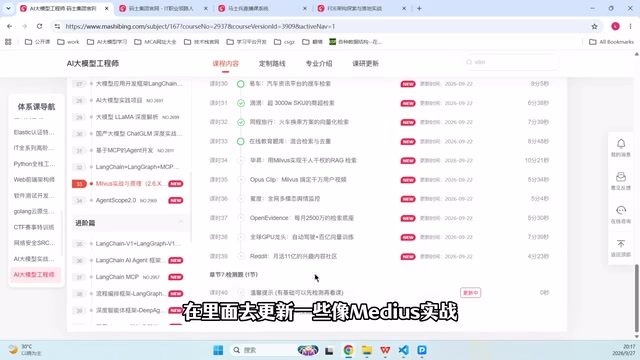
Task: Switch to the fourth browser tab starting 'FDE'
Action: tap(361, 8)
